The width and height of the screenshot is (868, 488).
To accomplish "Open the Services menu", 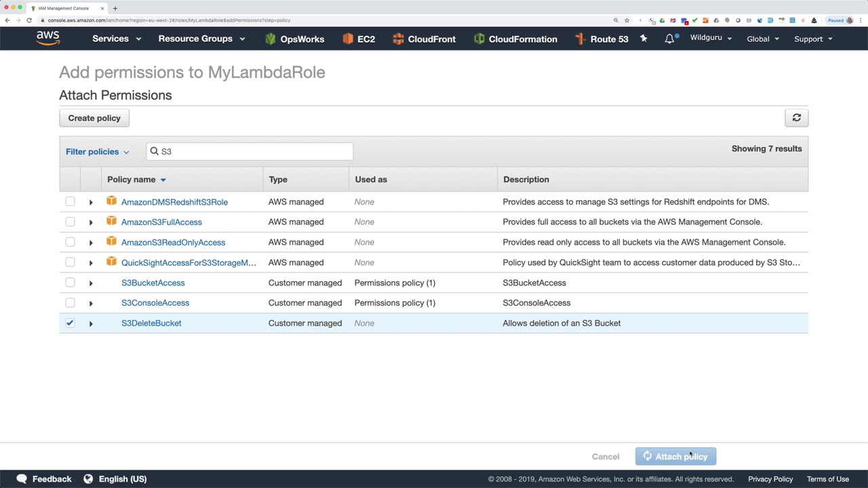I will tap(116, 39).
